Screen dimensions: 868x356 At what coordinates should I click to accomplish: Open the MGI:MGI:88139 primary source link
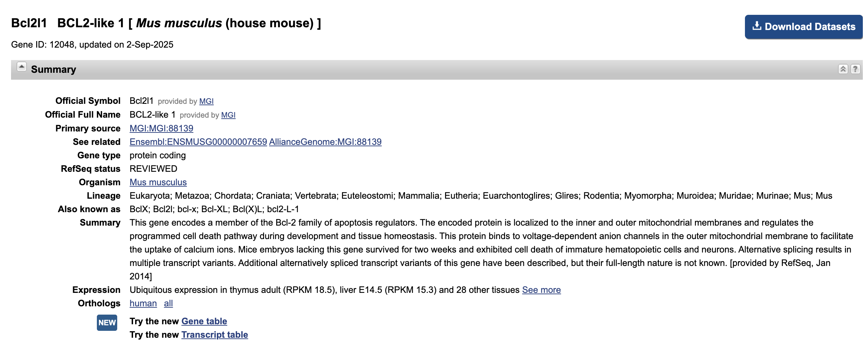point(161,128)
